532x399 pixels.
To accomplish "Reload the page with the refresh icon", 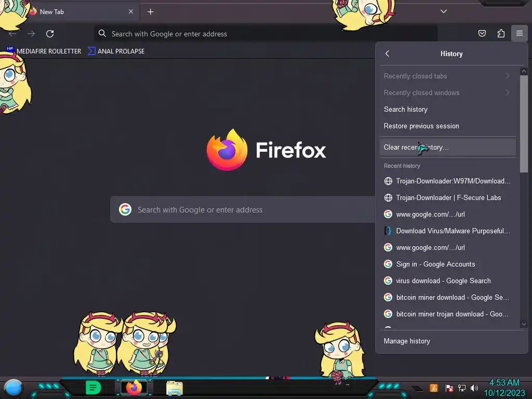I will click(50, 34).
